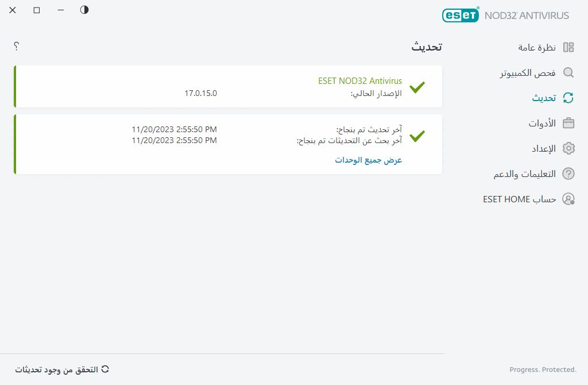
Task: Click the Overview grid icon in sidebar
Action: (568, 48)
